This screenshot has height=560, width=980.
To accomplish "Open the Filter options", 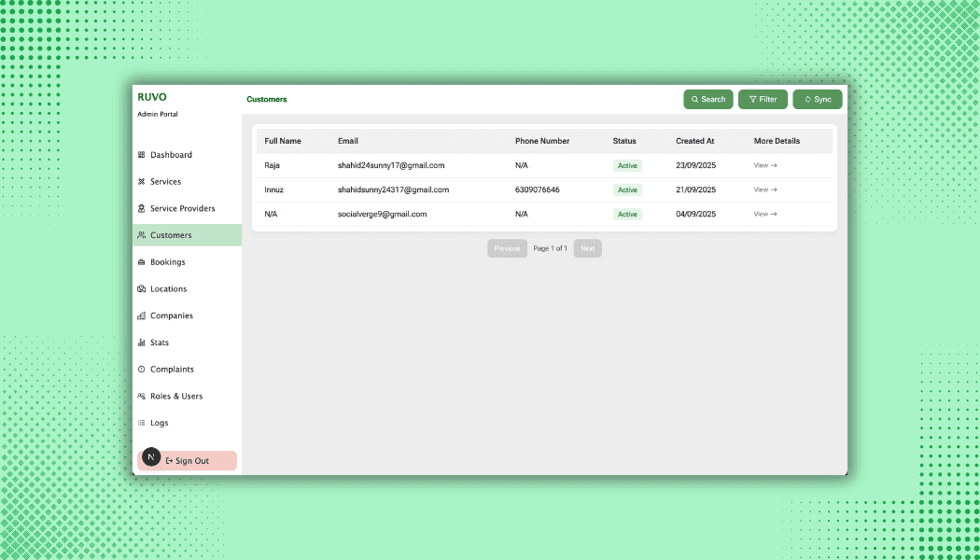I will tap(763, 99).
